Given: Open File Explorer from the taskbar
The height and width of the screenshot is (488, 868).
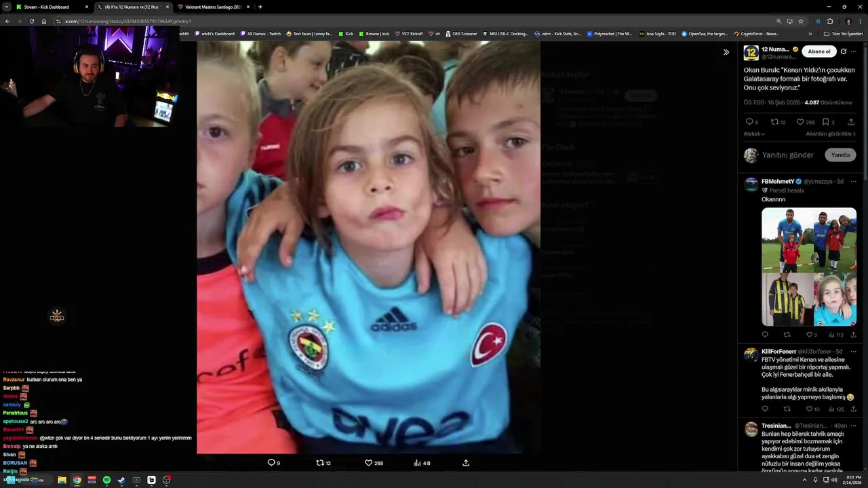Looking at the screenshot, I should [62, 480].
